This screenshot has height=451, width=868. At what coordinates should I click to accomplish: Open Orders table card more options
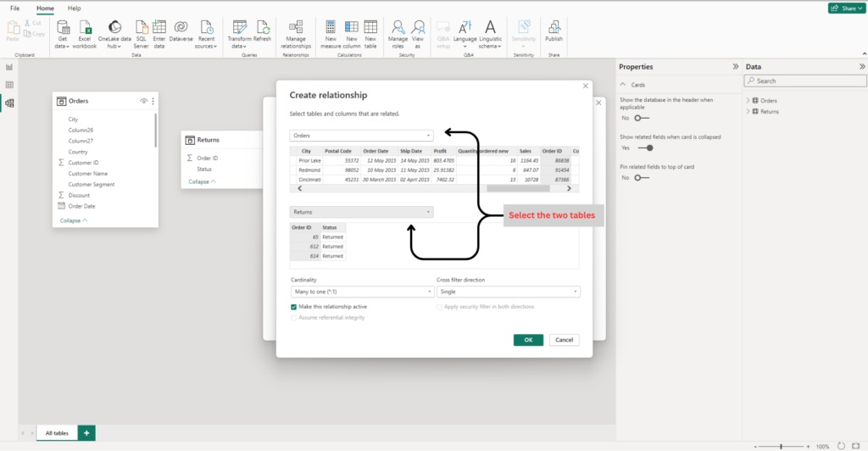click(x=153, y=101)
